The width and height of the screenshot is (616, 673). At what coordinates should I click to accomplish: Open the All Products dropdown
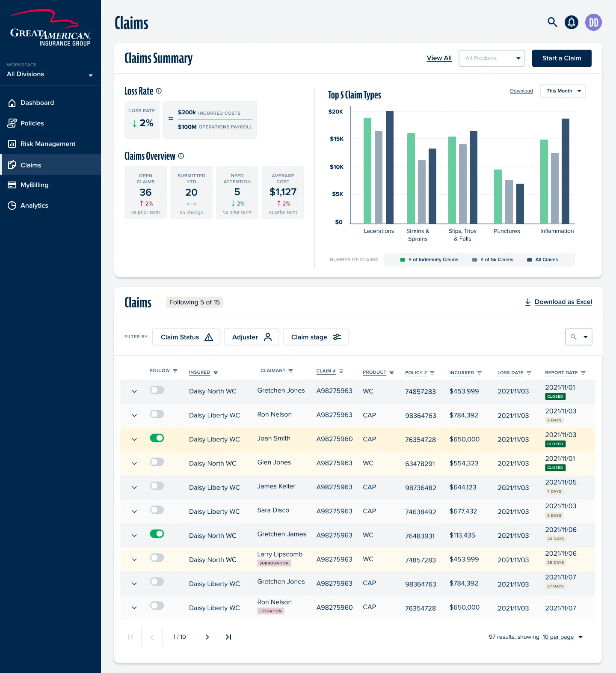pyautogui.click(x=492, y=58)
